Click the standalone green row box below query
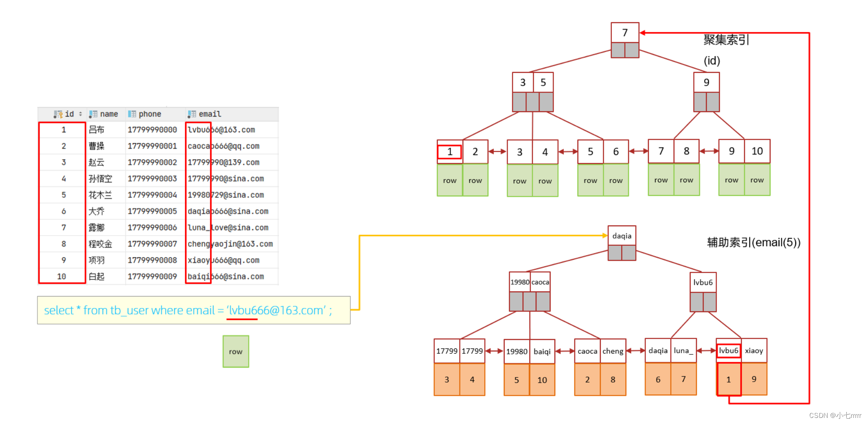The height and width of the screenshot is (423, 868). click(x=236, y=351)
